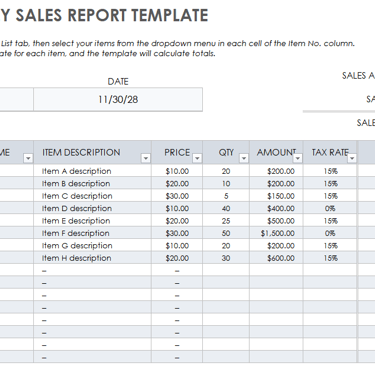Click the 0% tax rate for Item D
This screenshot has height=366, width=375.
tap(330, 208)
